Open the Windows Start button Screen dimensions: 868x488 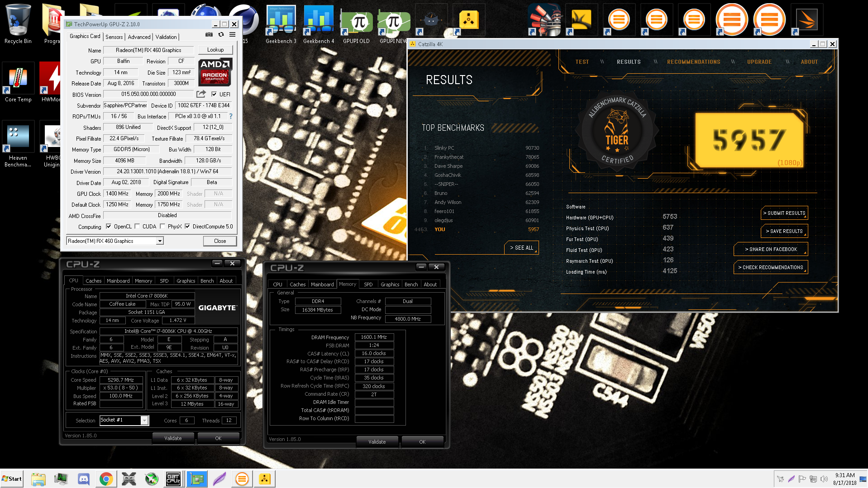pos(12,479)
